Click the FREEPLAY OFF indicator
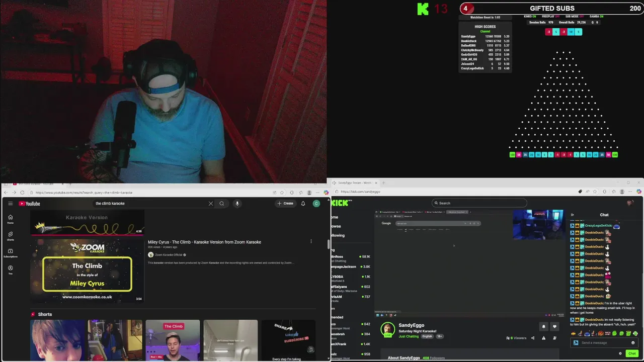 pos(550,17)
